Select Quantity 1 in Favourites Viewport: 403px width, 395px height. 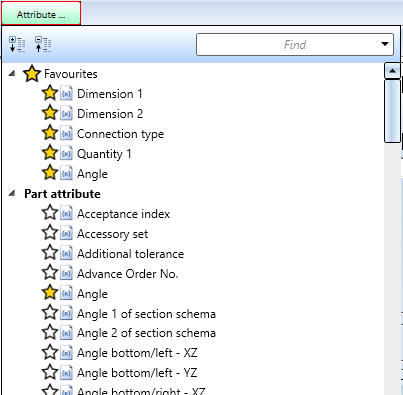point(104,154)
